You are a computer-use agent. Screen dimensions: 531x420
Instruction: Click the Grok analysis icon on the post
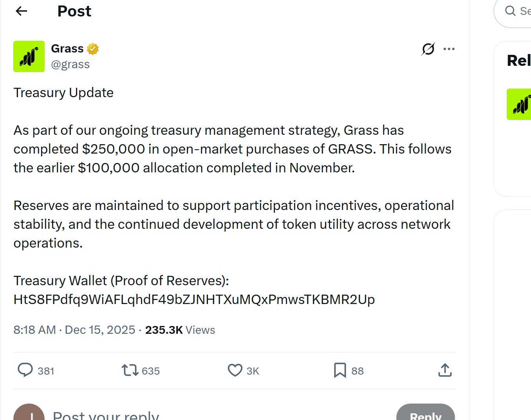(x=428, y=49)
